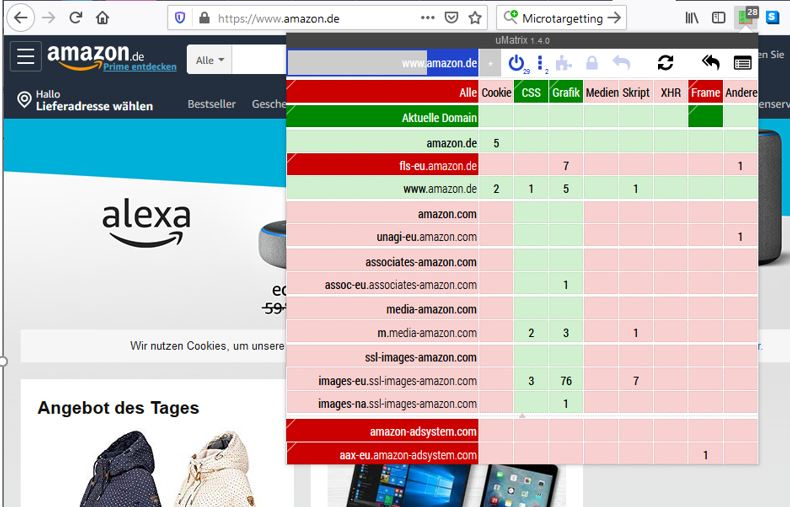Open Amazon hamburger menu
This screenshot has height=507, width=790.
click(x=26, y=56)
